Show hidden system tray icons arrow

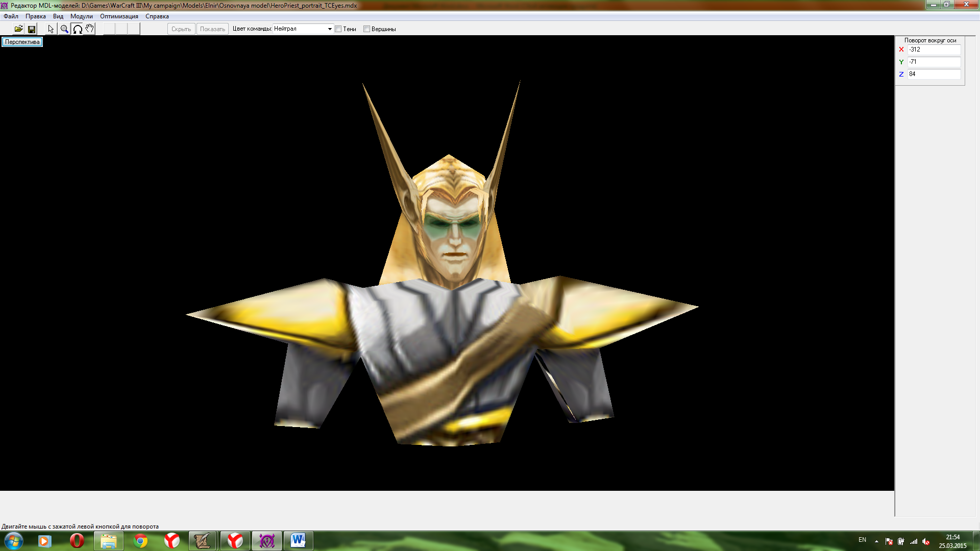[876, 541]
